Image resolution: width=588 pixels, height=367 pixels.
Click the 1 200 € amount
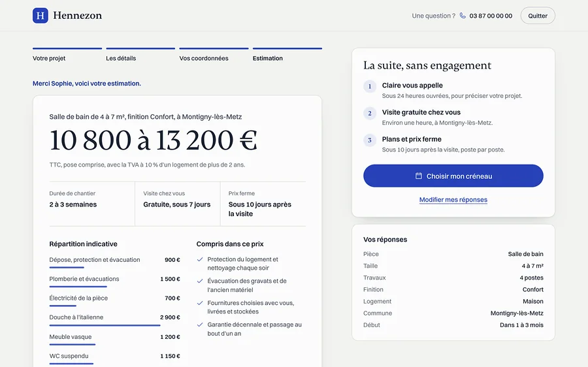coord(171,337)
